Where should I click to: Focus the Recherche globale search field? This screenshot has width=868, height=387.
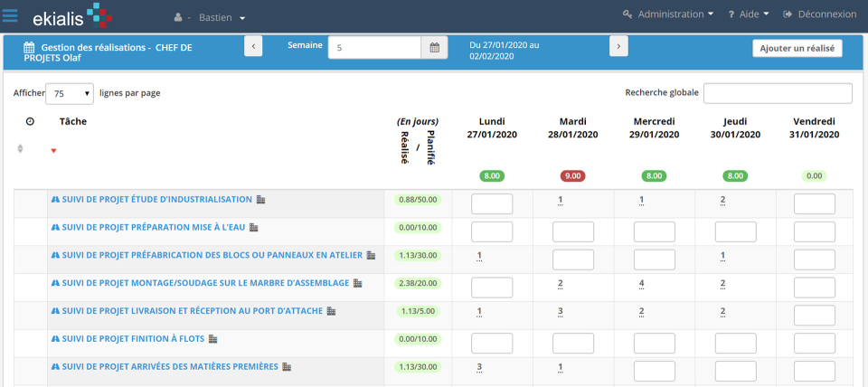(x=778, y=93)
